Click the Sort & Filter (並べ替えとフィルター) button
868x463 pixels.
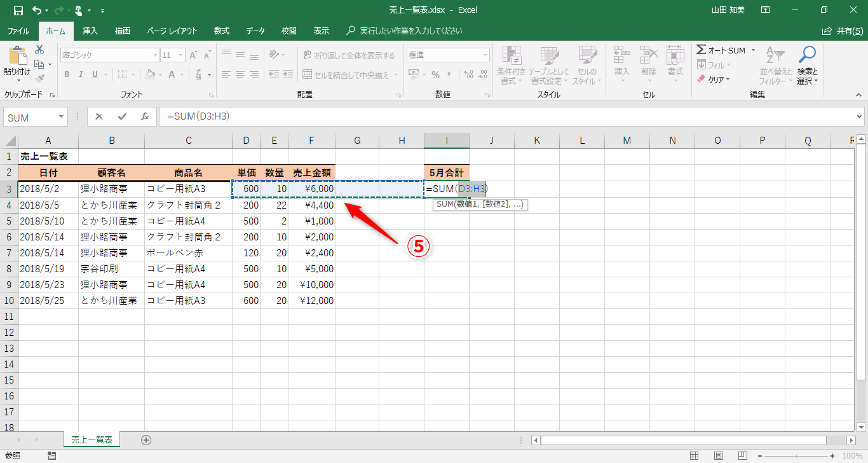[x=776, y=66]
